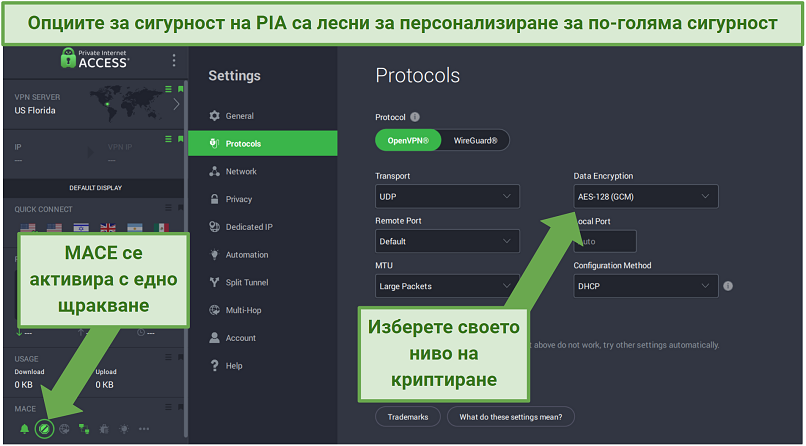Click the info icon next to Protocol label
Image resolution: width=806 pixels, height=446 pixels.
point(415,117)
